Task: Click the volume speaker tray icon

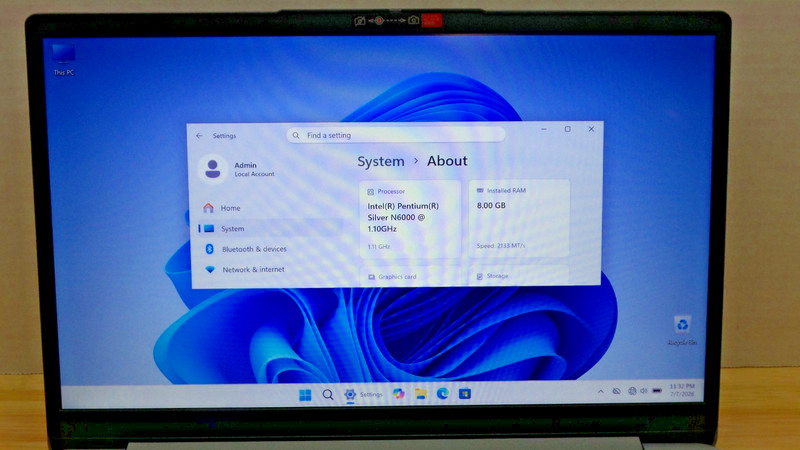Action: click(644, 391)
